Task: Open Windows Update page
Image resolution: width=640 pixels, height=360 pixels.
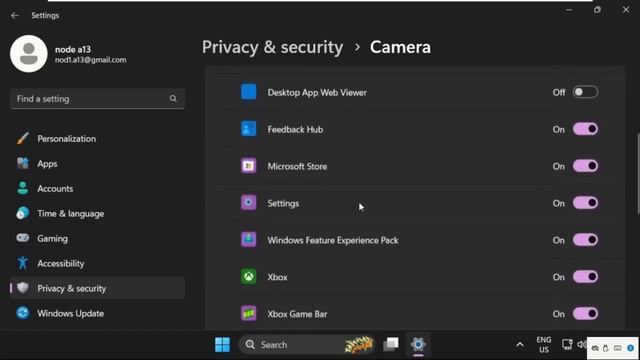Action: click(x=98, y=313)
